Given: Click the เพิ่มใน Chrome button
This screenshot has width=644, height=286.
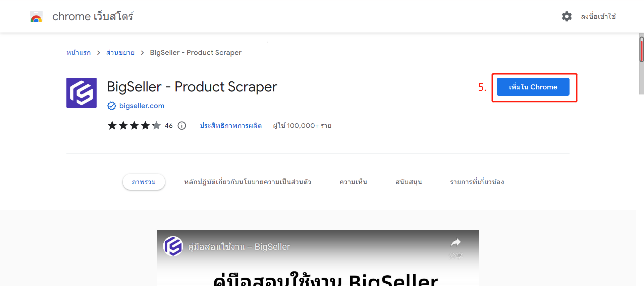Looking at the screenshot, I should click(533, 87).
